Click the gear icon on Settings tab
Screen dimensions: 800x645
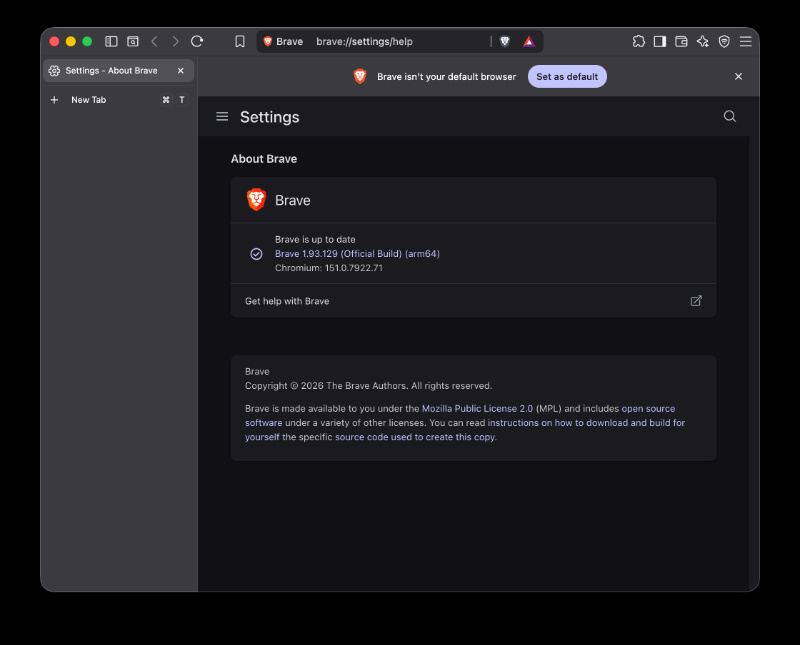(x=55, y=71)
